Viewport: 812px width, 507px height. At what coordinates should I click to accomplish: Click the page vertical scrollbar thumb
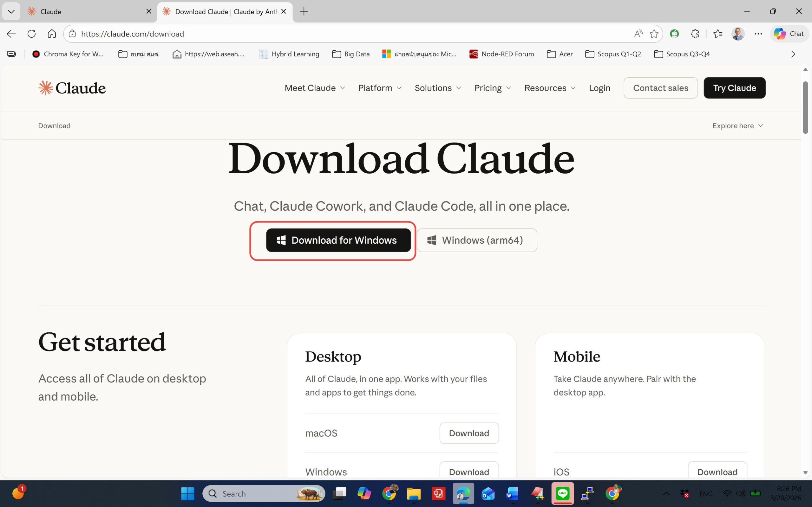[x=805, y=107]
